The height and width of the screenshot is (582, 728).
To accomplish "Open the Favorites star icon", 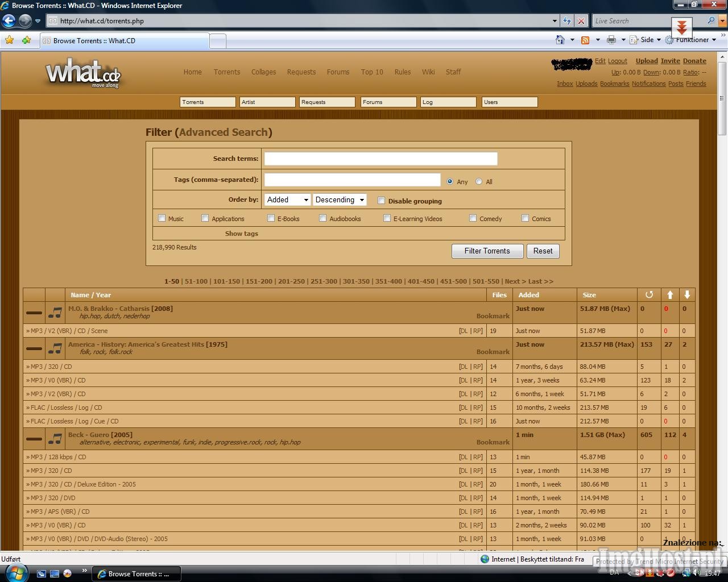I will tap(10, 40).
